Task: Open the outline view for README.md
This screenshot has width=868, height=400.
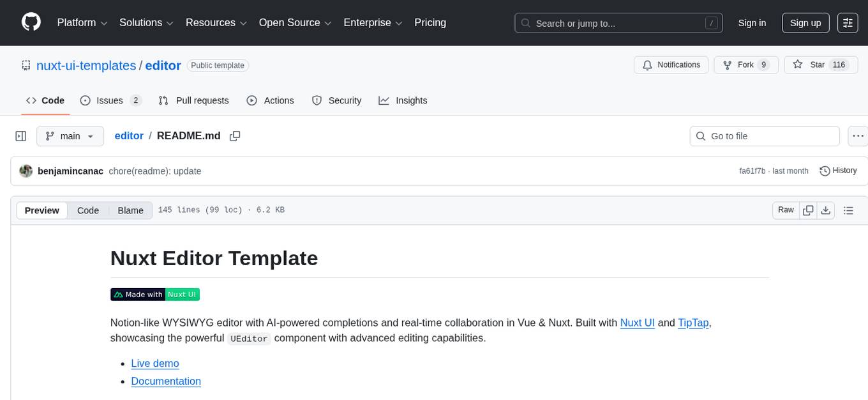Action: coord(849,210)
